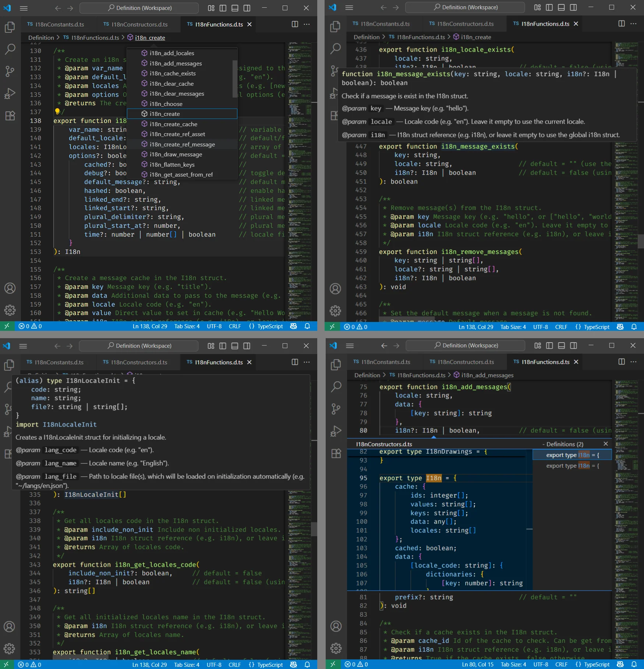This screenshot has width=644, height=669.
Task: Expand the i18n_add_messages breadcrumb symbol
Action: [487, 375]
